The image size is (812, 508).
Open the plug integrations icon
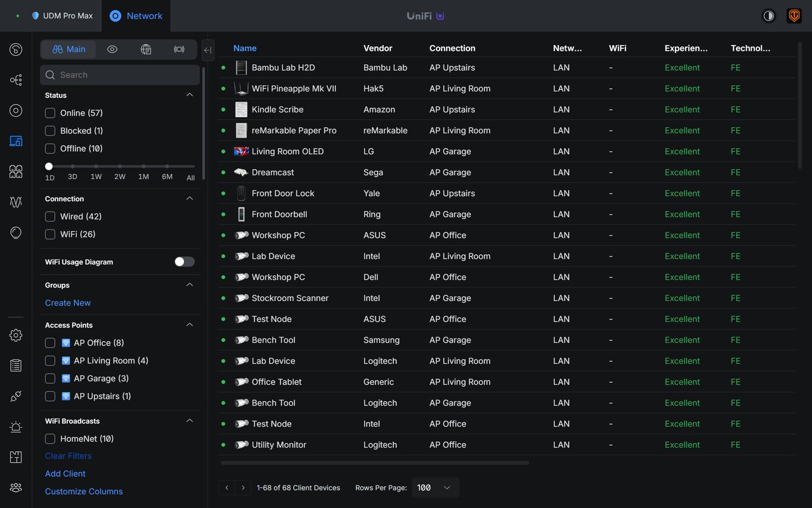tap(16, 396)
